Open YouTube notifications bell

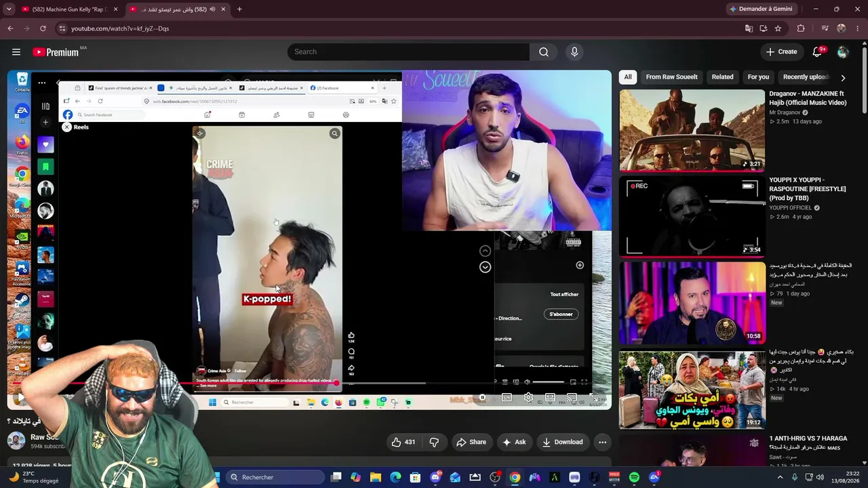pos(818,52)
